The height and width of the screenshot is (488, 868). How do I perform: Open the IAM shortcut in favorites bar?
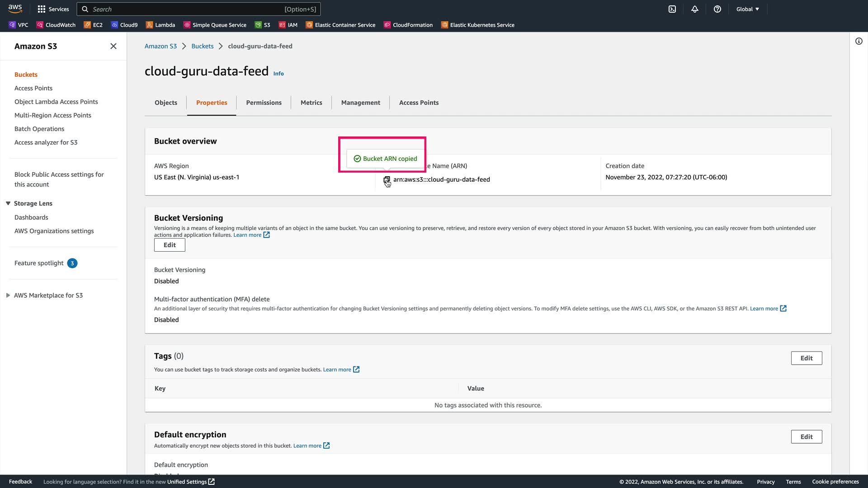[x=288, y=25]
